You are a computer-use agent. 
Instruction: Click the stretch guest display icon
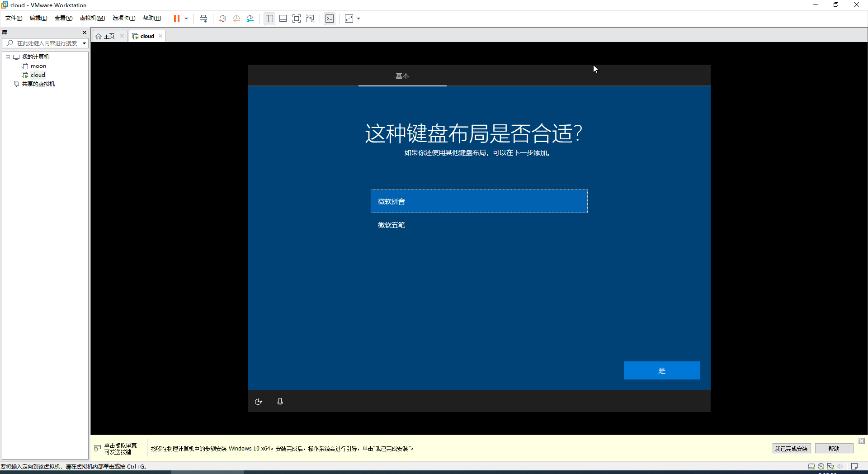(349, 19)
